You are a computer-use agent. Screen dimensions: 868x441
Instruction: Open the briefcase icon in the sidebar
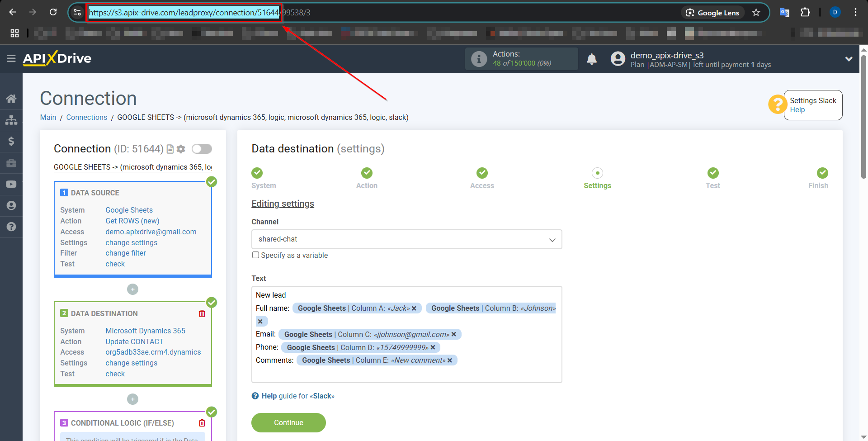11,163
